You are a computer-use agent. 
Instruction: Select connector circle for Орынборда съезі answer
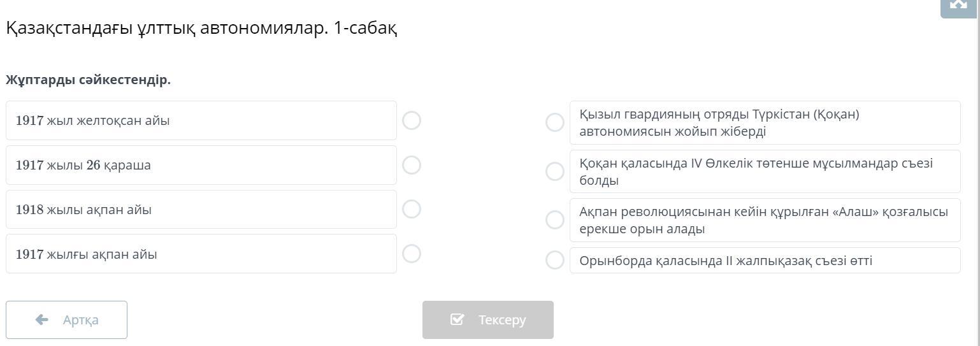(555, 260)
